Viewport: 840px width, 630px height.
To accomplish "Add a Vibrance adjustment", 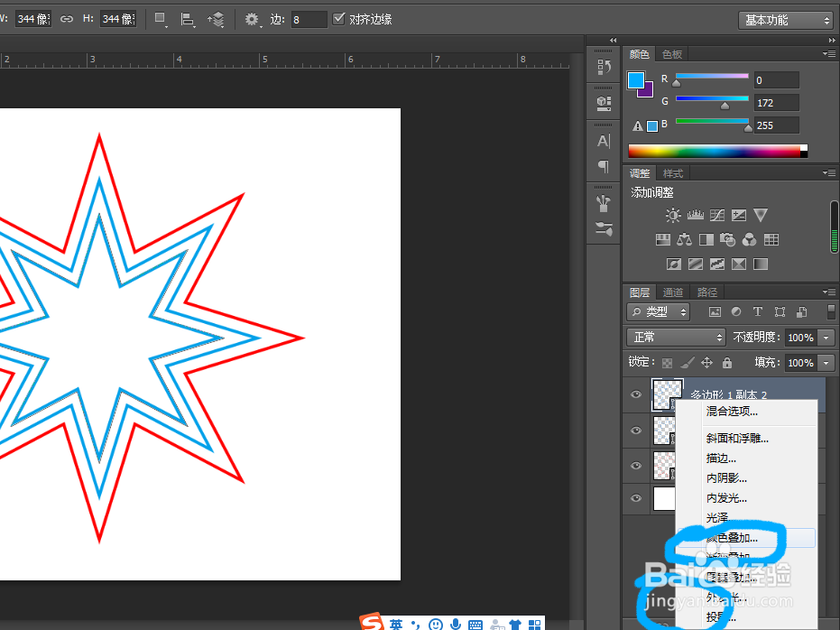I will pos(761,216).
